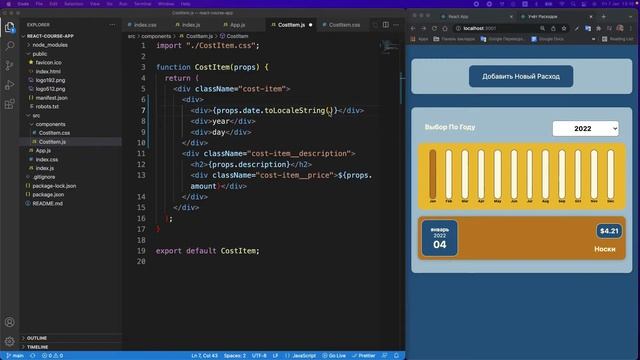
Task: Open package.json in the explorer
Action: coord(48,195)
